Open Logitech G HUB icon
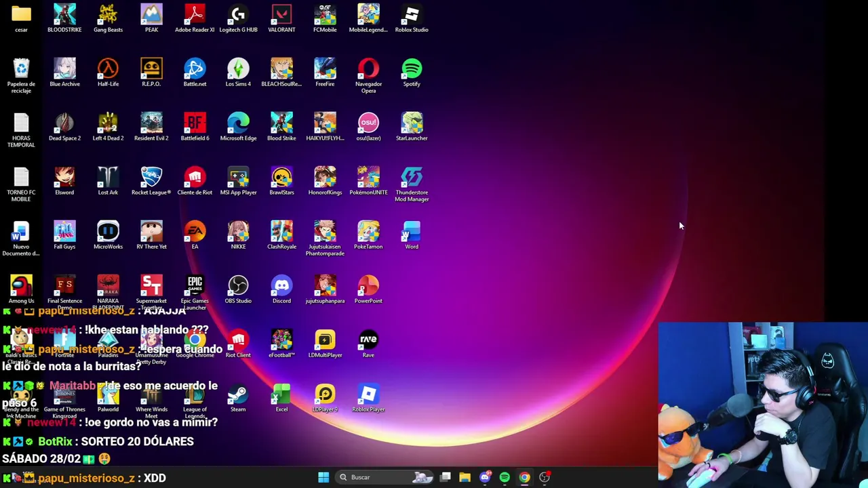This screenshot has height=488, width=868. point(238,18)
